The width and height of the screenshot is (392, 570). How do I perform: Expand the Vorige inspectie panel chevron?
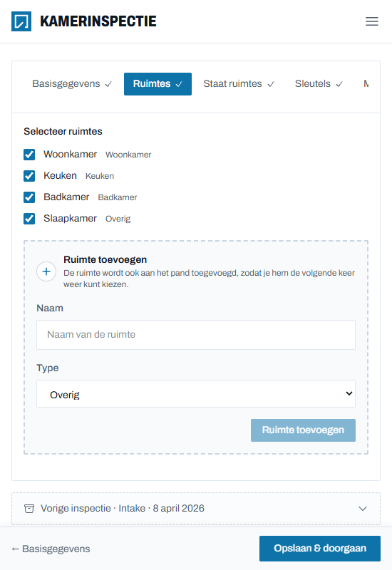[x=363, y=509]
